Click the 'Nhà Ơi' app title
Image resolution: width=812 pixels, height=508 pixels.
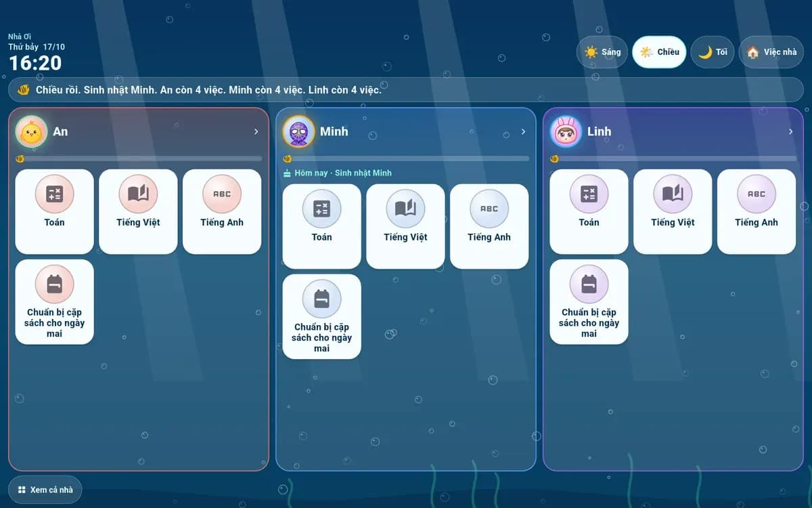[x=20, y=37]
